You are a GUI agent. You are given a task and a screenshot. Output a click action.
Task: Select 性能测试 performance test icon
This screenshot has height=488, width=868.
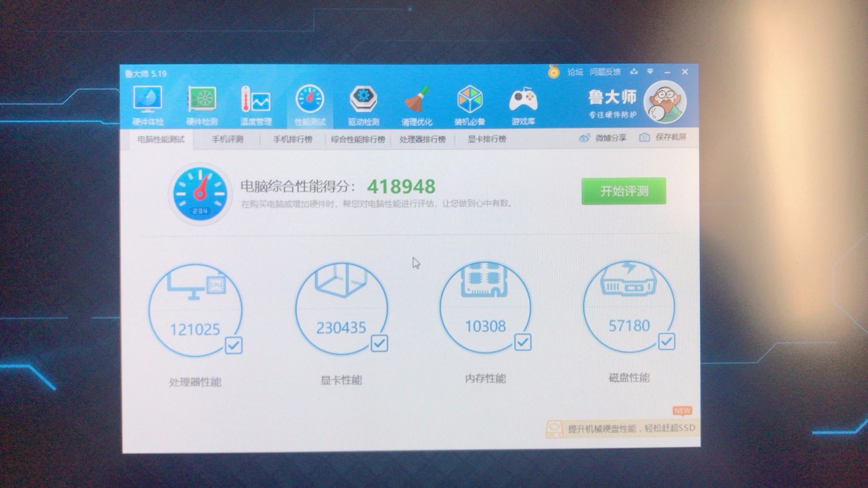click(310, 99)
